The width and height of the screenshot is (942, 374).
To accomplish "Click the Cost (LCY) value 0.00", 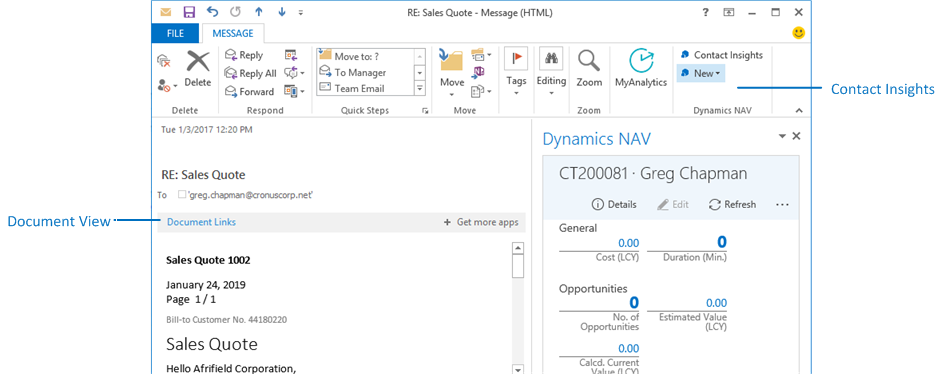I will click(628, 243).
